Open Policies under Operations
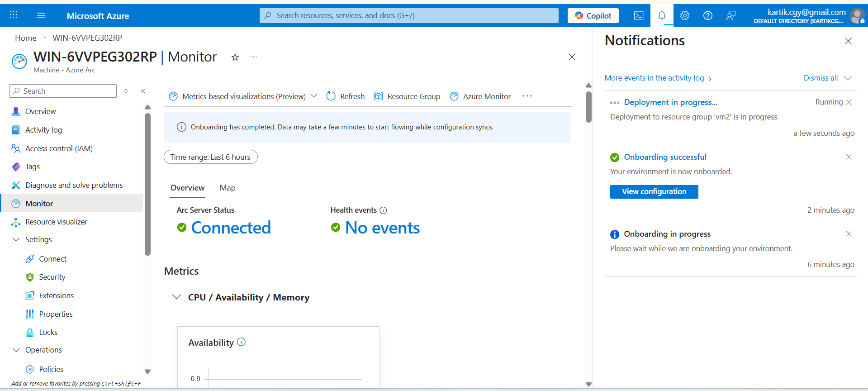Image resolution: width=868 pixels, height=391 pixels. (x=51, y=369)
